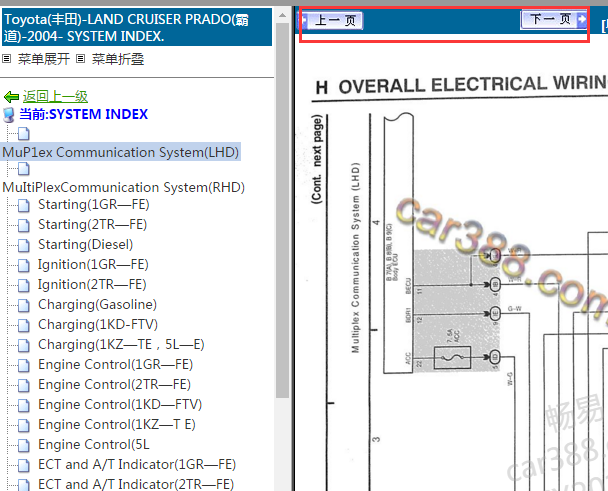Click the collapse icon beside 菜单折叠

point(80,59)
